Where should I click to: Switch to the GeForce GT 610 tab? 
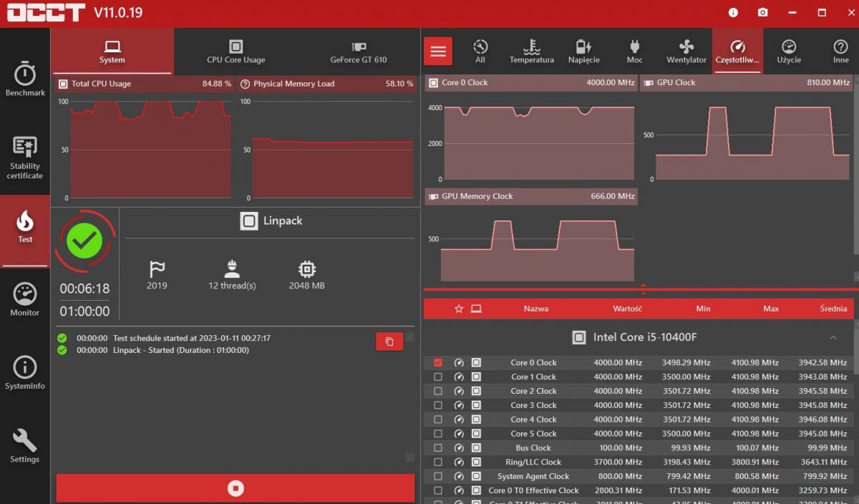click(359, 52)
